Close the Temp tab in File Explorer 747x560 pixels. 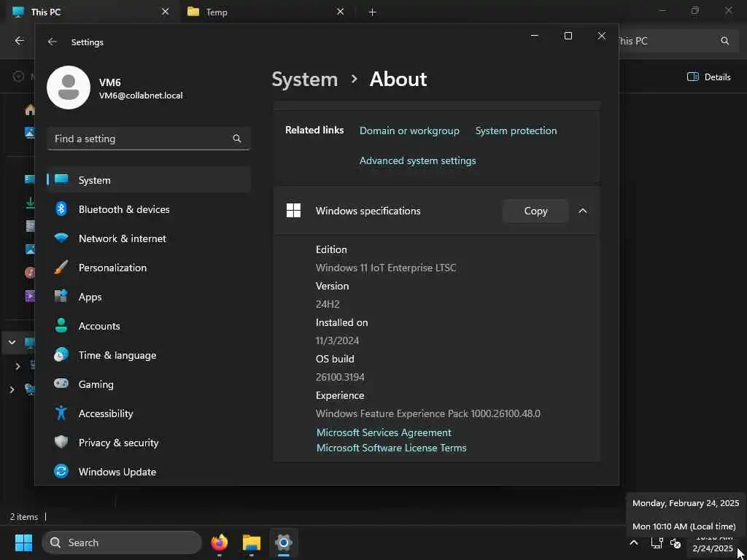(340, 12)
